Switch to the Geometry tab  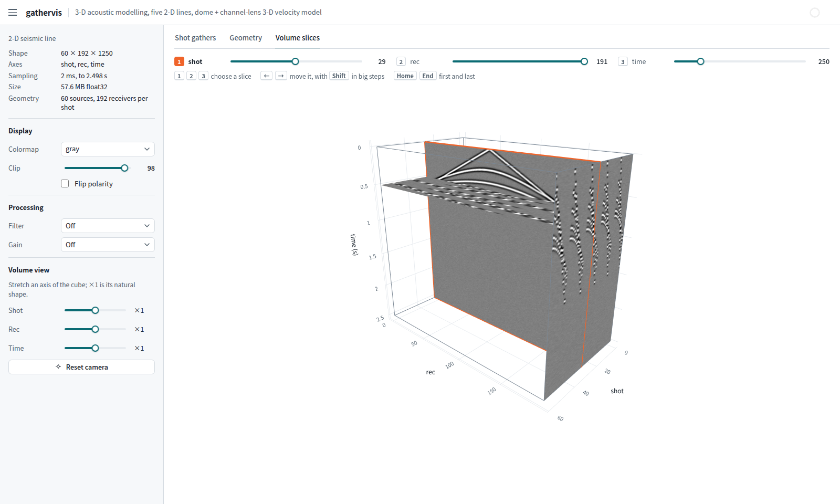point(246,38)
